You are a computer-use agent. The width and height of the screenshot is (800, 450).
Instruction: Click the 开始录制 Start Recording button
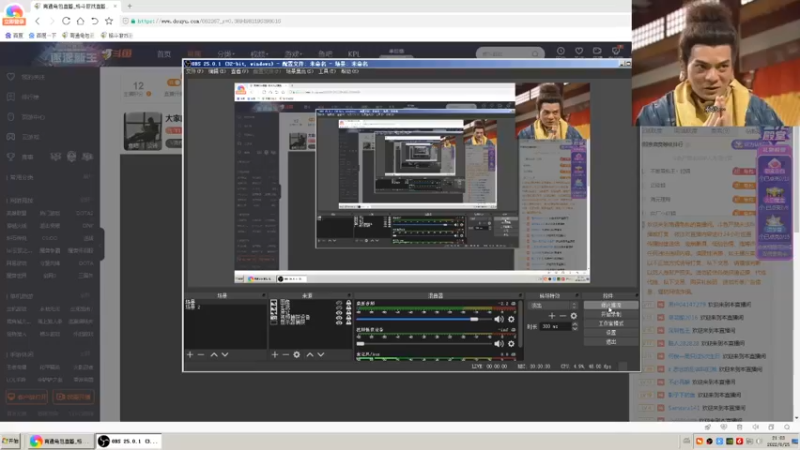click(611, 315)
